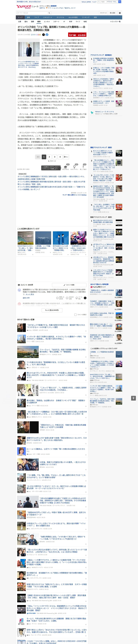Click the Yahoo!ニュース オリジナル icon in sidebar

[92, 113]
